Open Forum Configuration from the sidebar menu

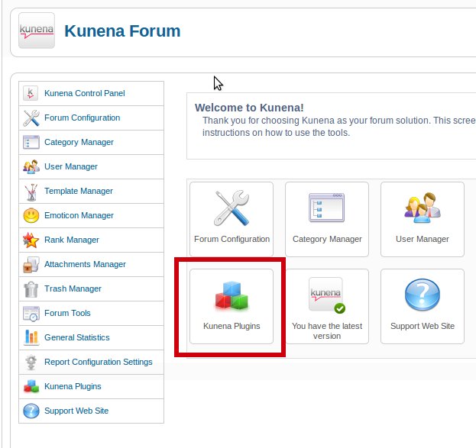tap(82, 118)
